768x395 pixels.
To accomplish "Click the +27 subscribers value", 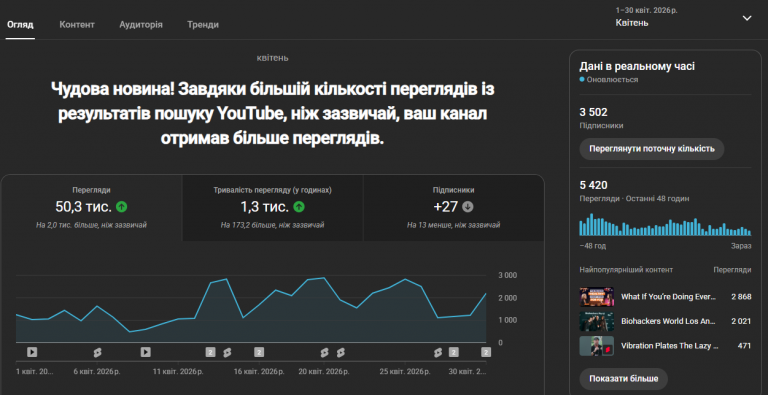I will coord(446,207).
